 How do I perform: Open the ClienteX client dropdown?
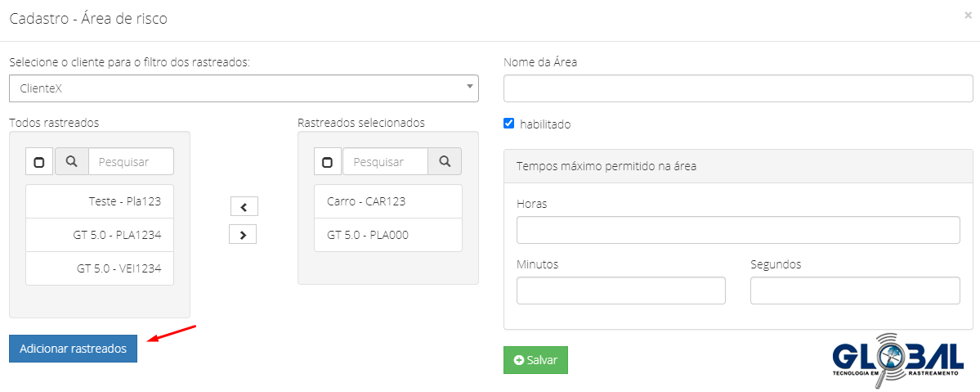[244, 88]
